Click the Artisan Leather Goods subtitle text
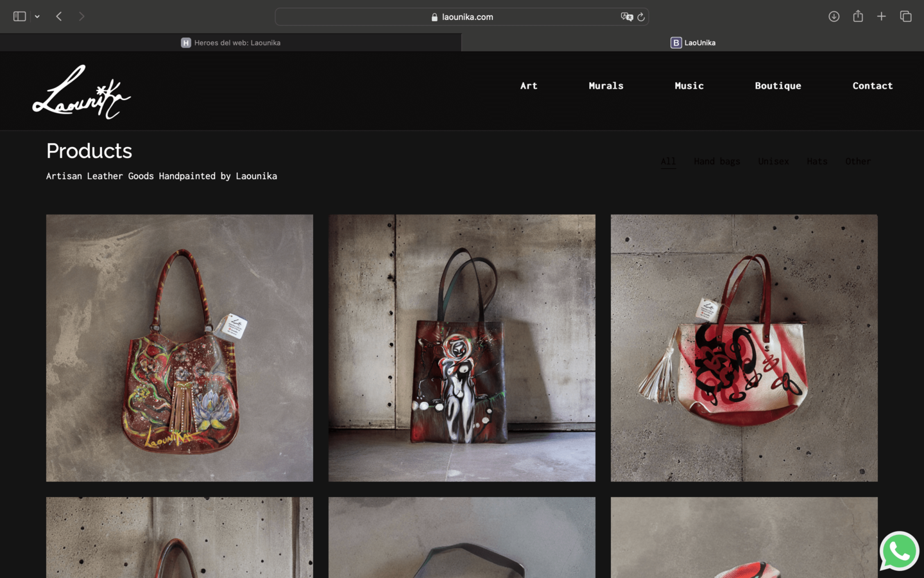The image size is (924, 578). (162, 176)
